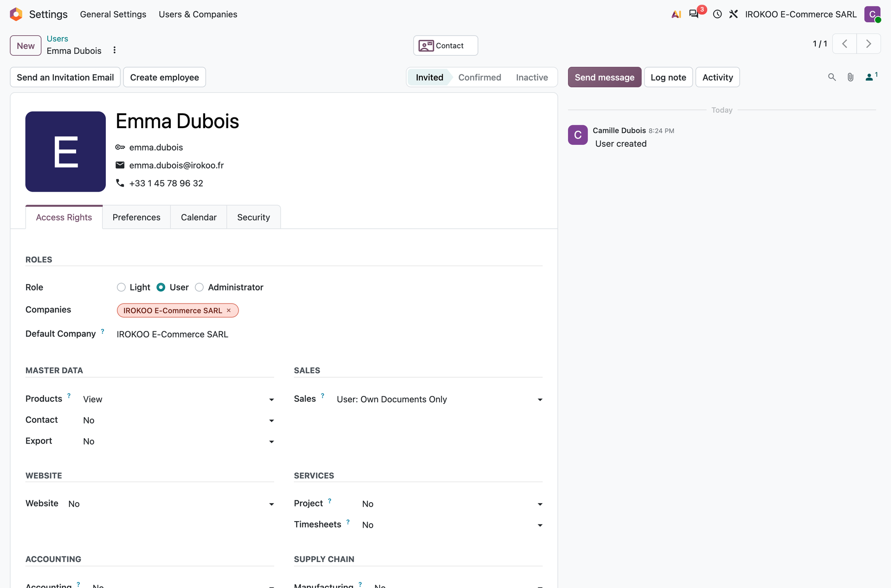Open the Users & Companies menu
Image resolution: width=891 pixels, height=588 pixels.
pyautogui.click(x=198, y=14)
